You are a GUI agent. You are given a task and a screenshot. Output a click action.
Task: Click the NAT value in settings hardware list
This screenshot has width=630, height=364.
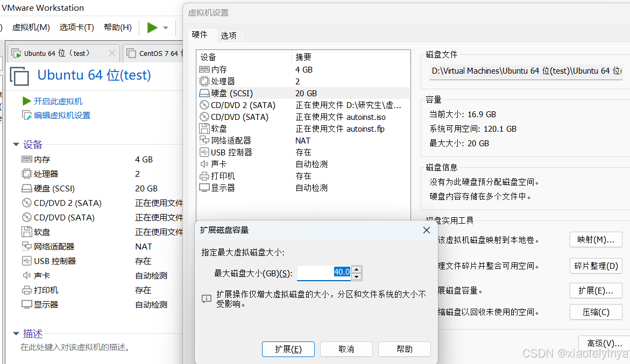click(303, 140)
